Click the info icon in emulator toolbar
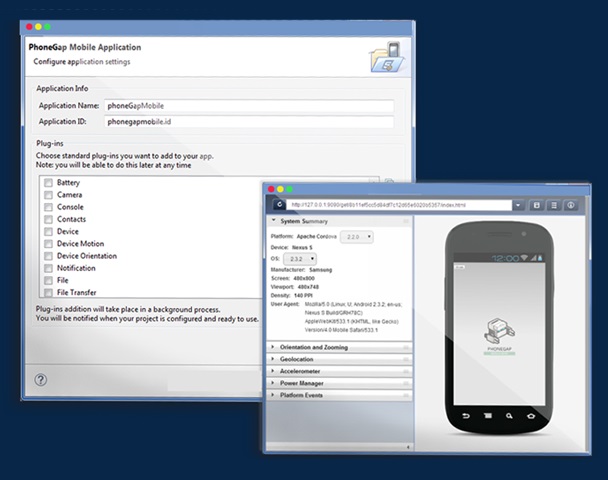Screen dimensions: 608x480 tap(571, 205)
